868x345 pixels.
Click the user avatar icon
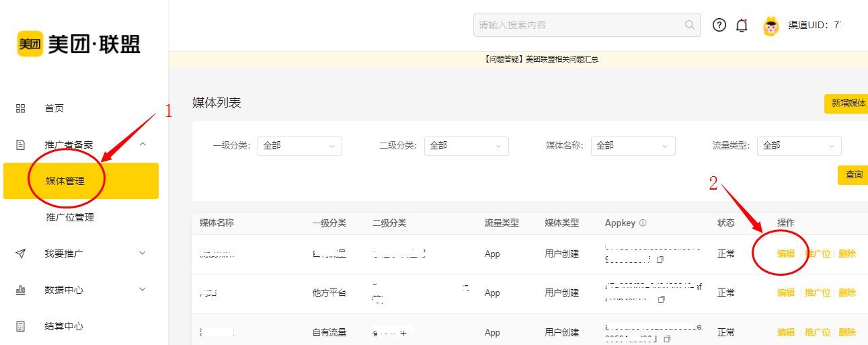(x=771, y=26)
